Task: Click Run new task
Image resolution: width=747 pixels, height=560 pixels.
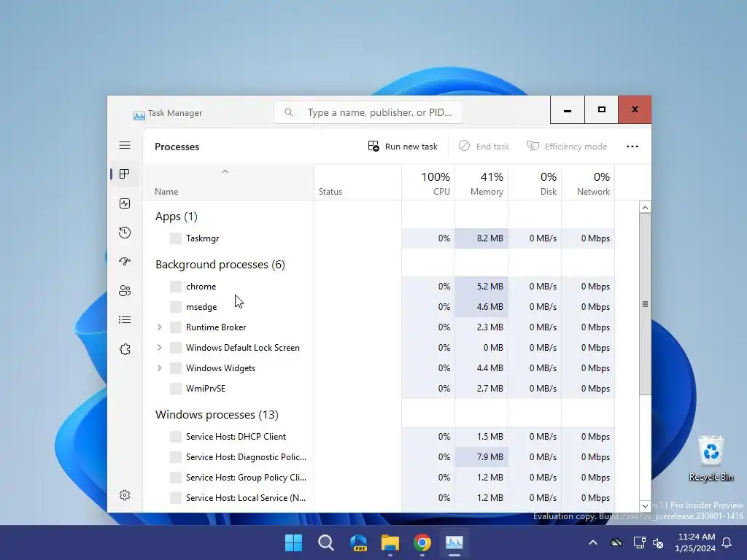Action: [x=403, y=146]
